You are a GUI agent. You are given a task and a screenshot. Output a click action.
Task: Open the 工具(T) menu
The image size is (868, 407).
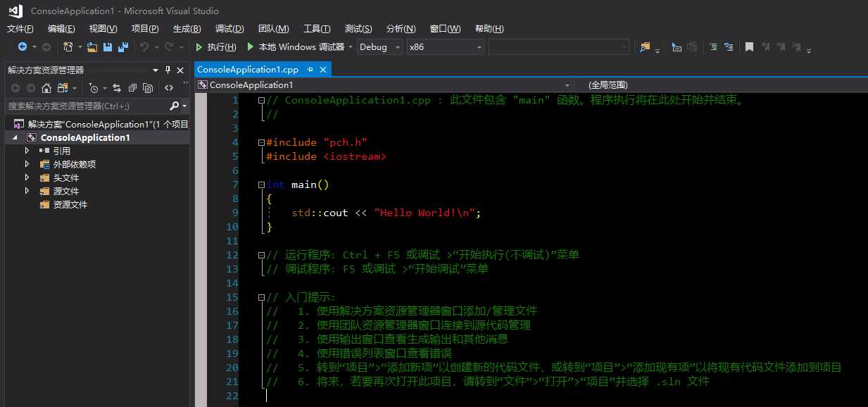(317, 28)
